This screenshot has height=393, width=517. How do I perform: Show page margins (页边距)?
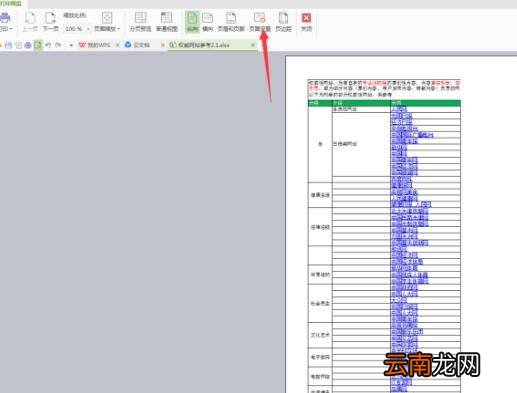pyautogui.click(x=283, y=22)
